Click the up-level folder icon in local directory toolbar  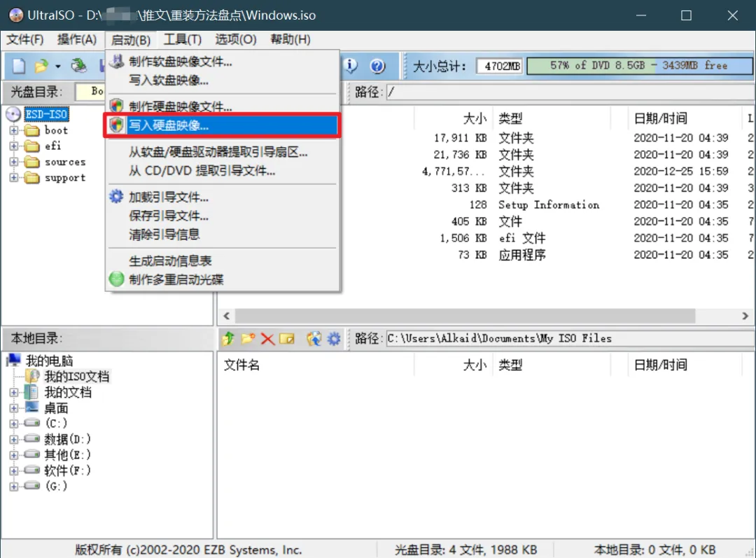[227, 338]
